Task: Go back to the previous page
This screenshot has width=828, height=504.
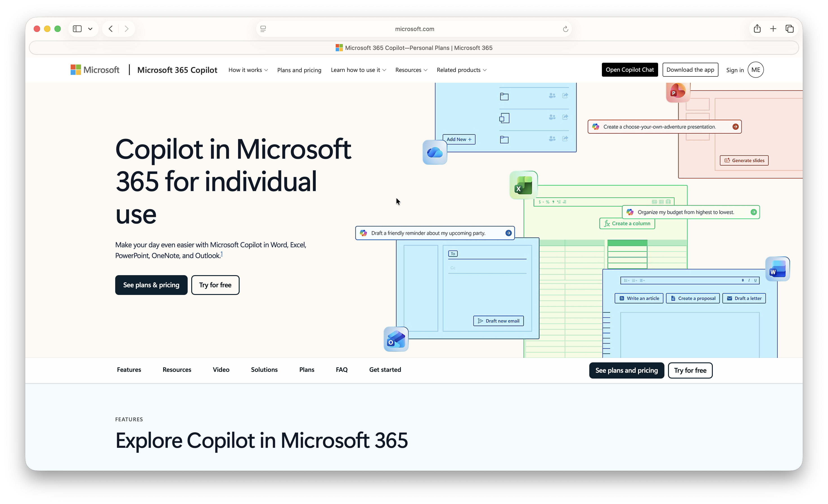Action: [110, 29]
